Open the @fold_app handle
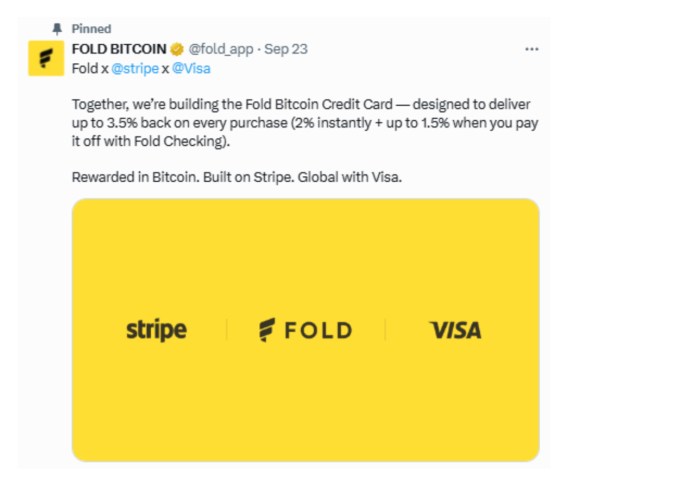 221,49
